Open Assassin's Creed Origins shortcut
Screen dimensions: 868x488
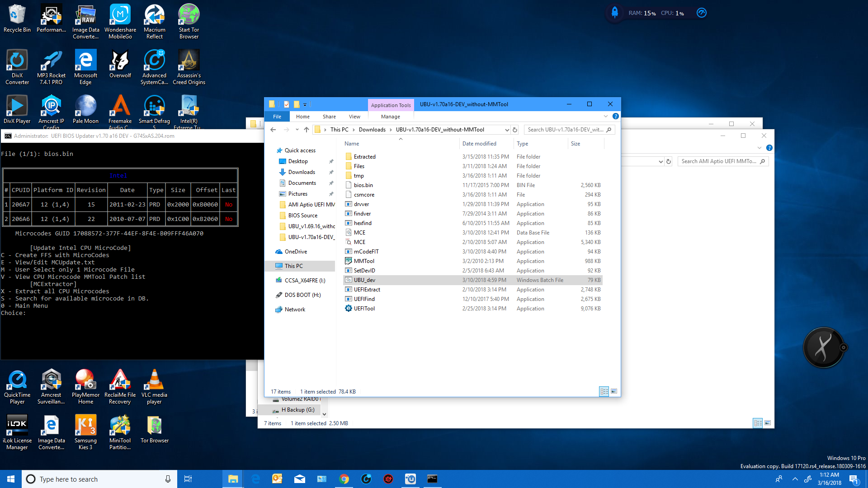(189, 67)
